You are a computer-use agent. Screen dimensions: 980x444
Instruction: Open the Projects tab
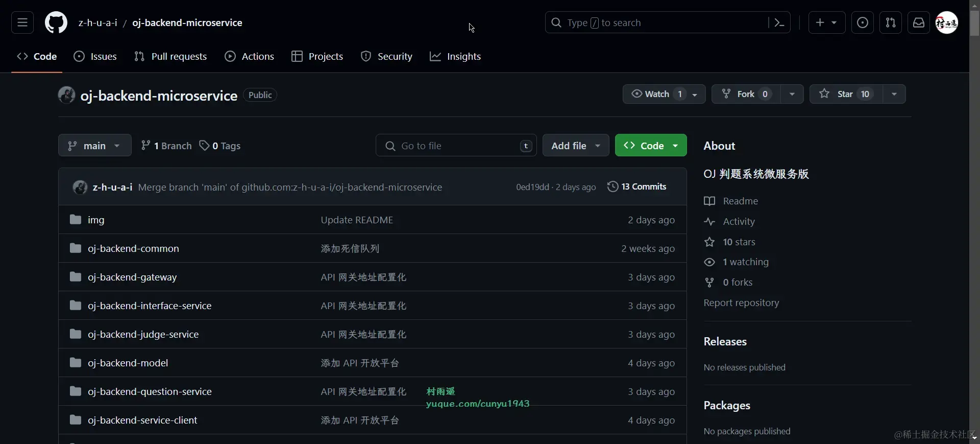(317, 56)
